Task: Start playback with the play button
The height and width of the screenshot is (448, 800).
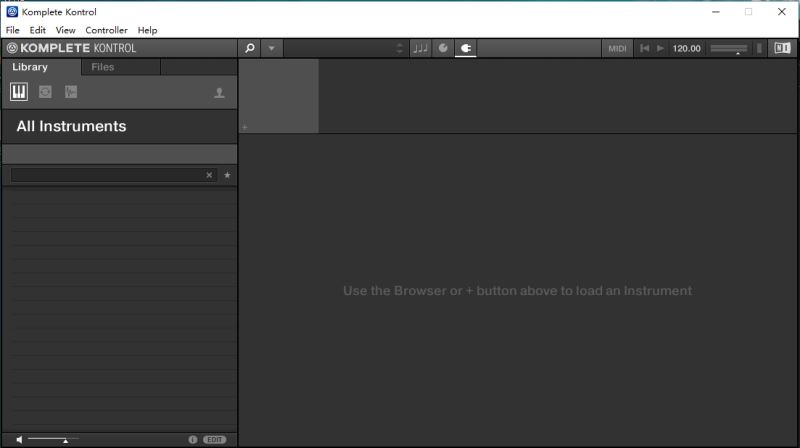Action: (x=660, y=48)
